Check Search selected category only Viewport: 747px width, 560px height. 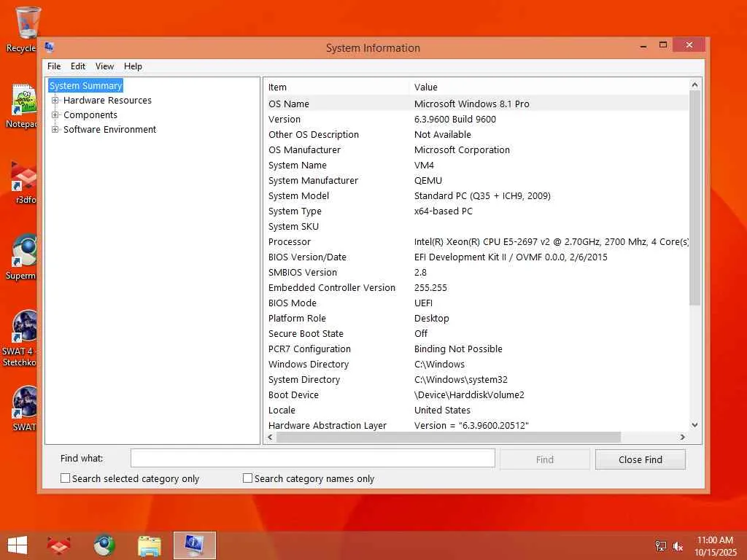tap(65, 478)
